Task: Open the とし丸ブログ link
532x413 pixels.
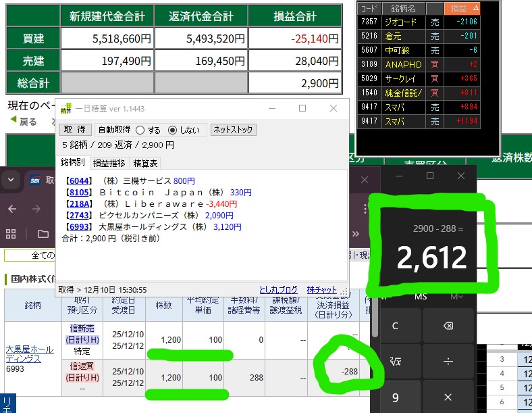Action: pos(278,289)
